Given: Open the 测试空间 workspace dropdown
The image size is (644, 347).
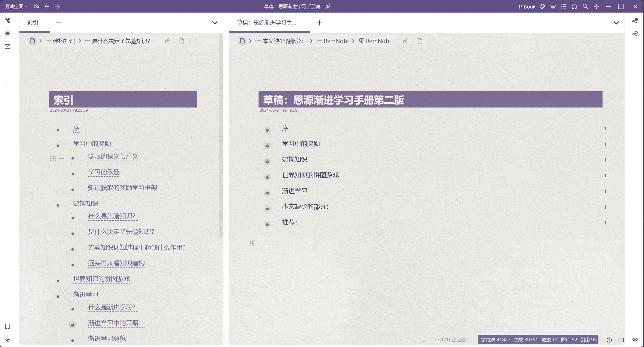Looking at the screenshot, I should 14,6.
